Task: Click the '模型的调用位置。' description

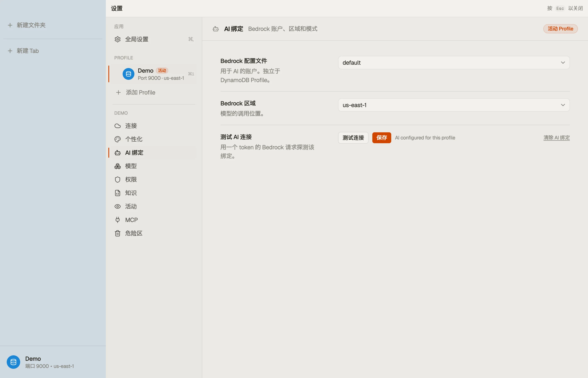Action: click(x=243, y=114)
